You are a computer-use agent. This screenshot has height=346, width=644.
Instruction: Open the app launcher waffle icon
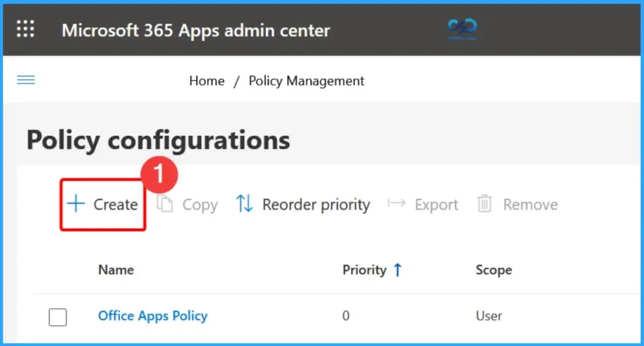[x=25, y=29]
